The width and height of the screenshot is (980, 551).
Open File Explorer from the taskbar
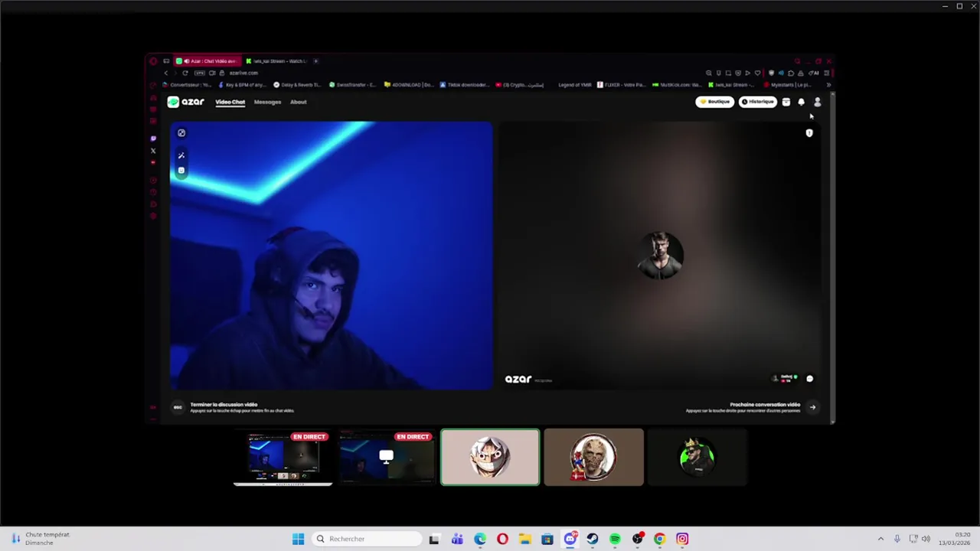click(x=525, y=539)
